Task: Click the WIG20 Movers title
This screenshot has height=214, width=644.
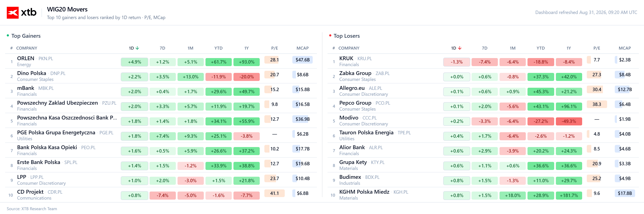Action: pyautogui.click(x=67, y=9)
